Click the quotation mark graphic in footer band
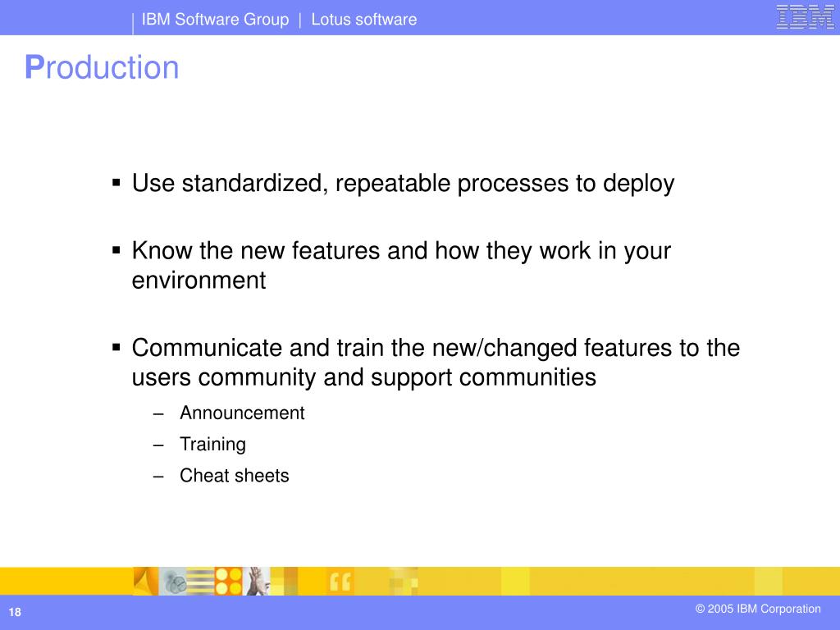This screenshot has height=630, width=840. (x=340, y=582)
